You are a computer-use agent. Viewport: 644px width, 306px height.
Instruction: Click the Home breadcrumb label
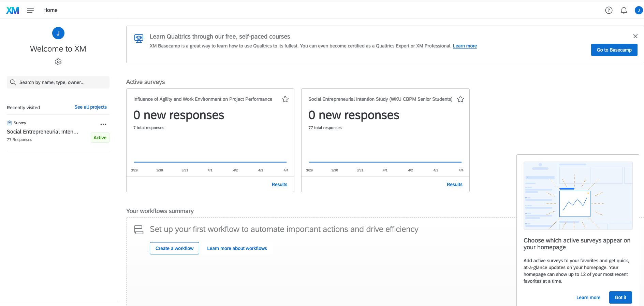coord(50,10)
